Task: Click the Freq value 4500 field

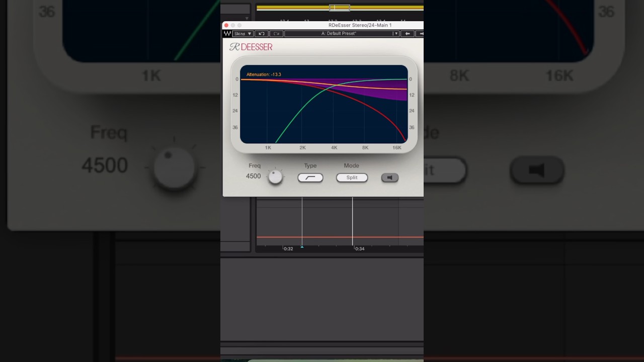Action: [253, 176]
